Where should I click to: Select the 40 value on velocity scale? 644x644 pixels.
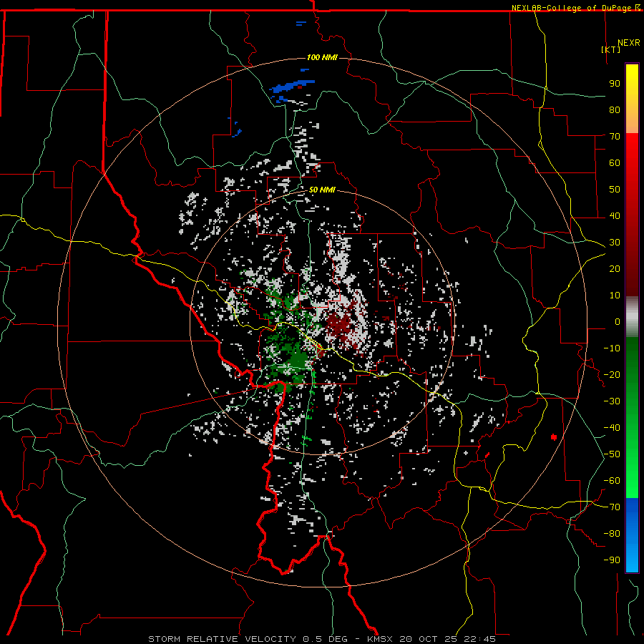click(x=615, y=216)
